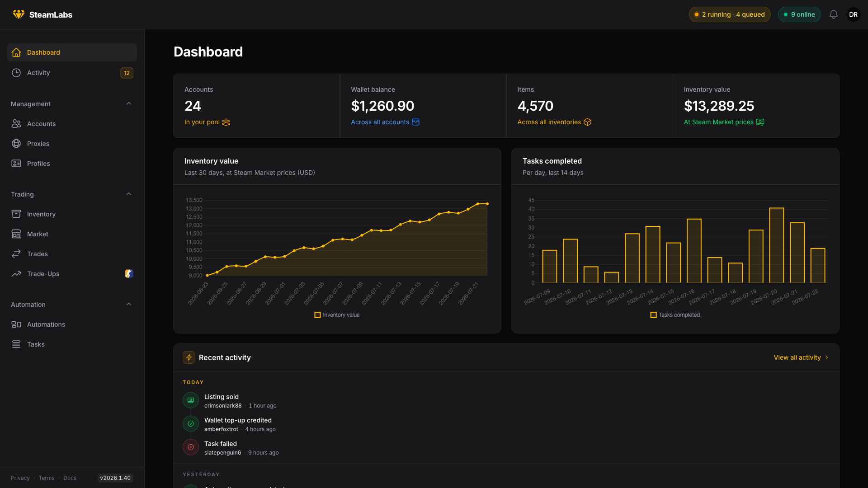Click the last data point on Inventory value line
The image size is (868, 488).
(x=487, y=204)
